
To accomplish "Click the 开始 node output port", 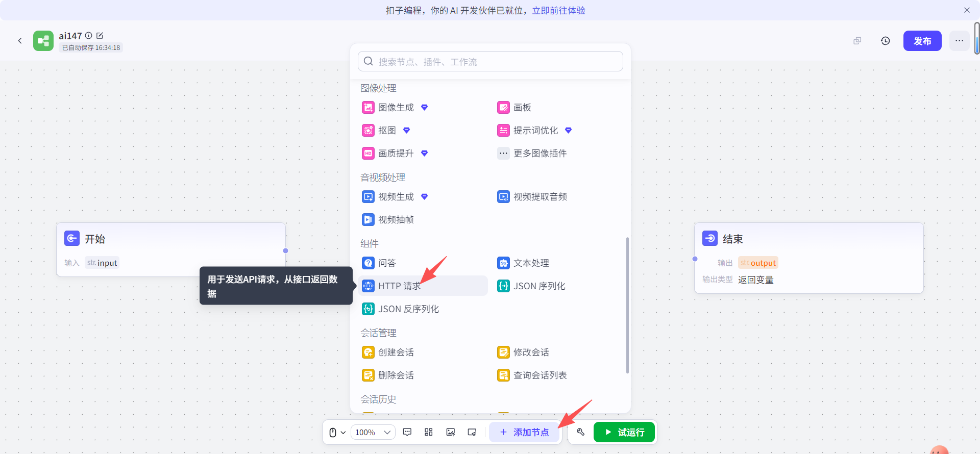I will click(286, 251).
